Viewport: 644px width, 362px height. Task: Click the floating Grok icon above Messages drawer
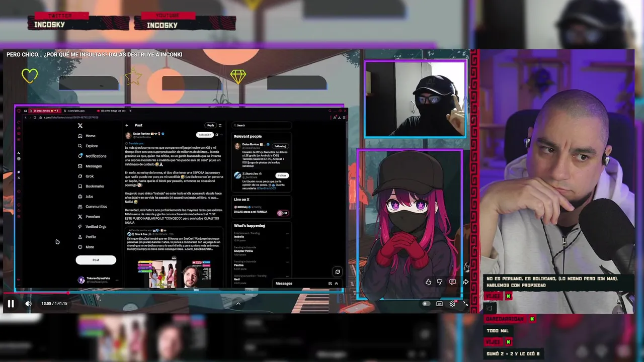click(x=338, y=271)
